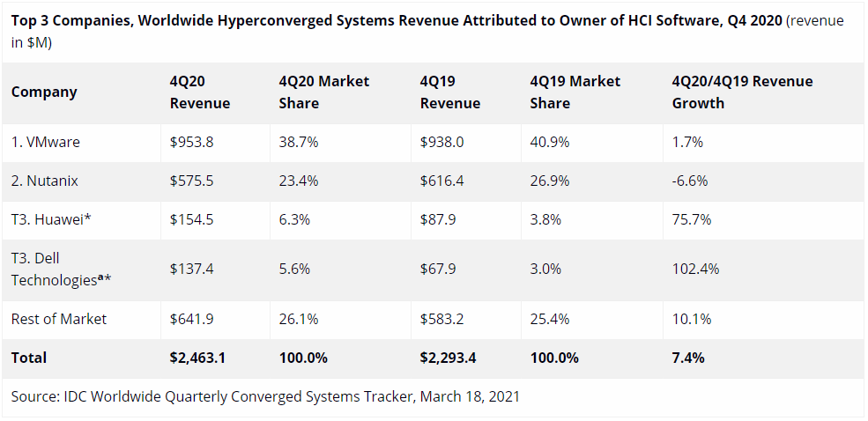Click Nutanix's 4Q20 revenue $575.5
This screenshot has width=868, height=421.
tap(191, 181)
